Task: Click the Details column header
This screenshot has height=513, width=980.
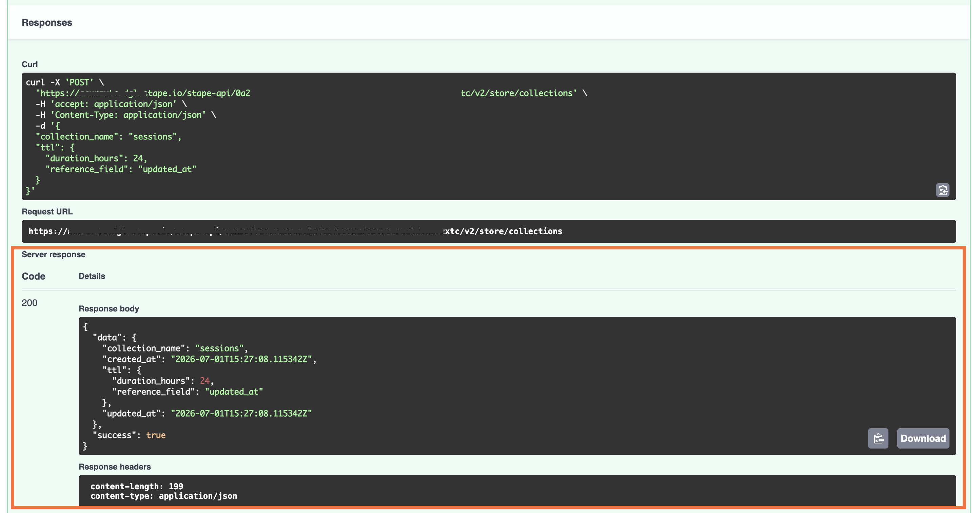Action: tap(92, 276)
